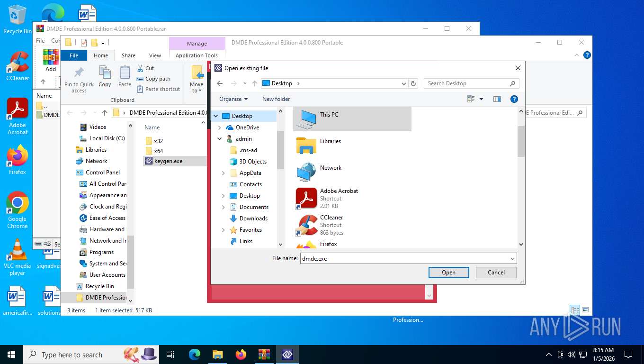The width and height of the screenshot is (644, 364).
Task: Click WinRAR icon on taskbar
Action: pyautogui.click(x=264, y=354)
